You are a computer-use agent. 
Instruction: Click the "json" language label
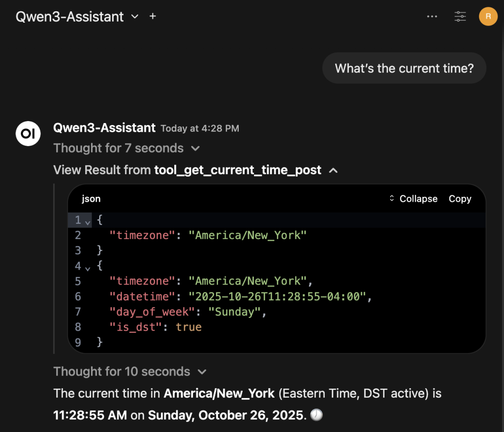[91, 199]
